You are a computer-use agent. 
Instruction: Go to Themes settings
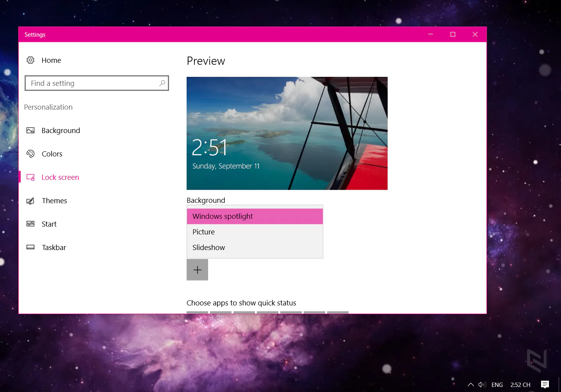pos(54,200)
